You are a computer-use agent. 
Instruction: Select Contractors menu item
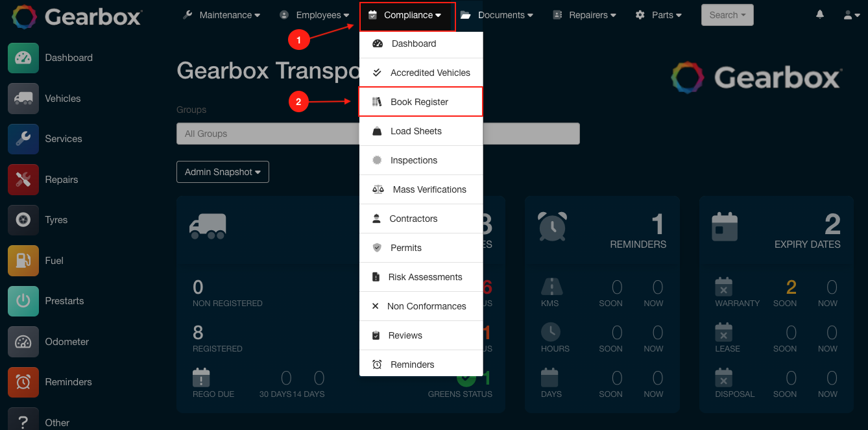point(421,219)
